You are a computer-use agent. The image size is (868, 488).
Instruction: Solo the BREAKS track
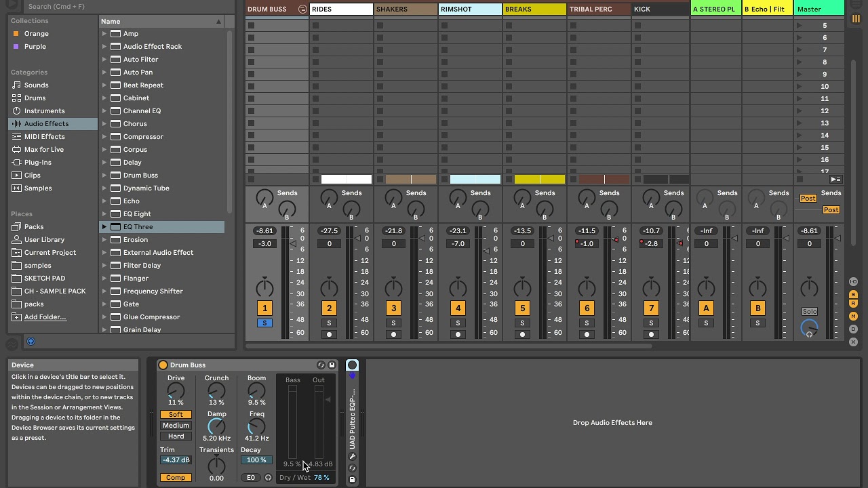[x=522, y=323]
